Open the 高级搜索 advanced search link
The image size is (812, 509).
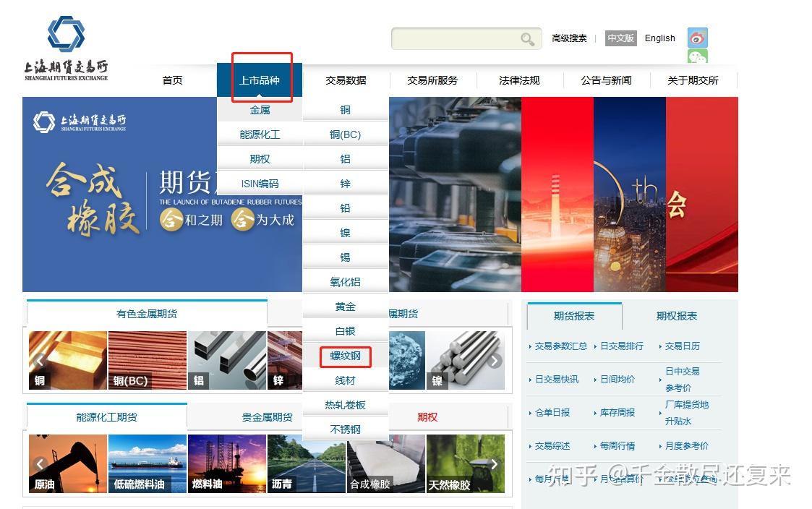[x=569, y=38]
